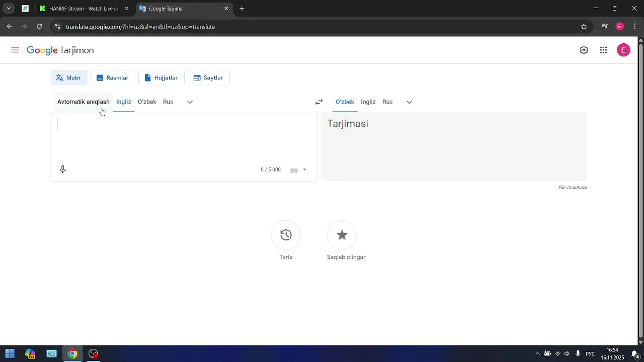Viewport: 644px width, 362px height.
Task: Open the Copilot taskbar icon
Action: (30, 354)
